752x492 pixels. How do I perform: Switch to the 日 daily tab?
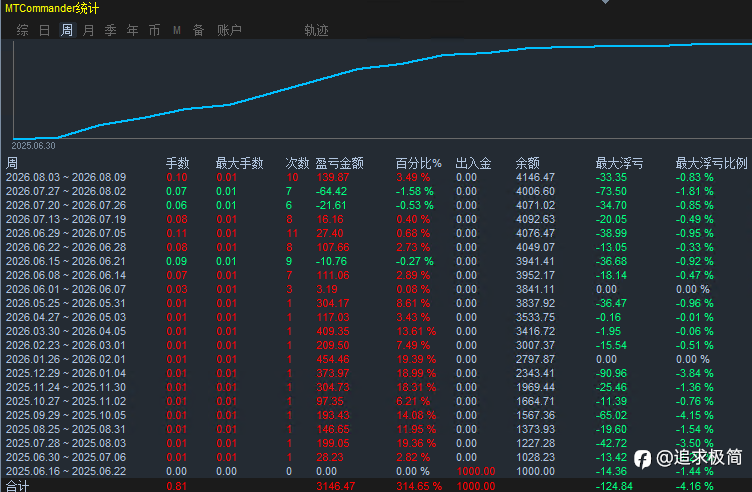(45, 30)
